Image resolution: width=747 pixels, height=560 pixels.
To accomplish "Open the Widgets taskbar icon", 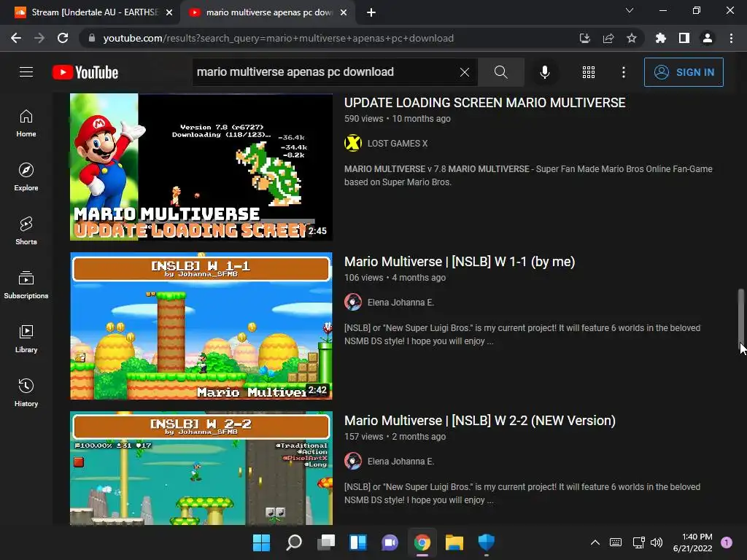I will [x=357, y=542].
